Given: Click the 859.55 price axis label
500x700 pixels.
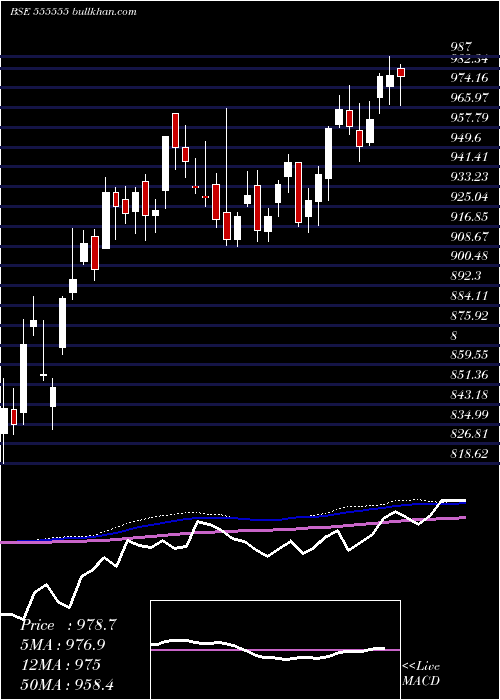Looking at the screenshot, I should [469, 355].
